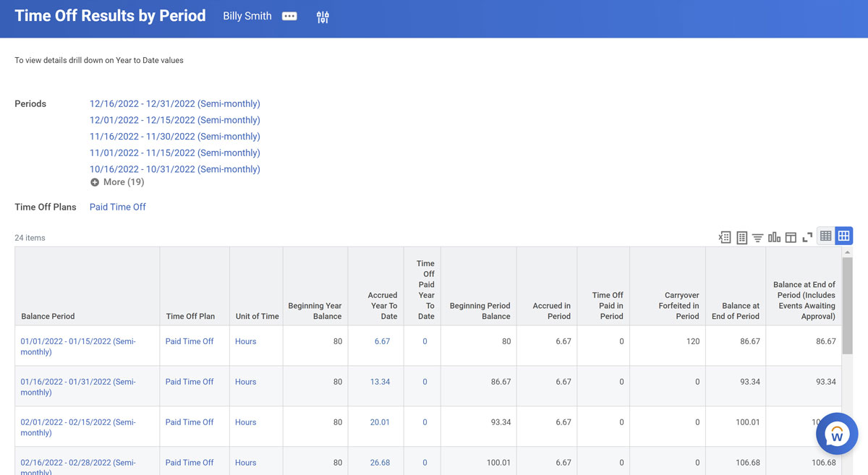Open the report filter settings icon
The width and height of the screenshot is (868, 475).
[x=323, y=17]
